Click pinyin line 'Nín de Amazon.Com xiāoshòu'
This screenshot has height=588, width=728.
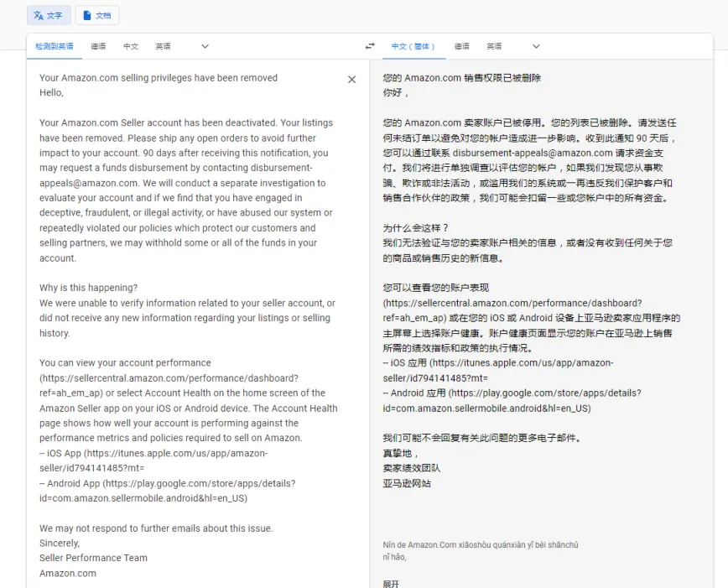(x=481, y=545)
